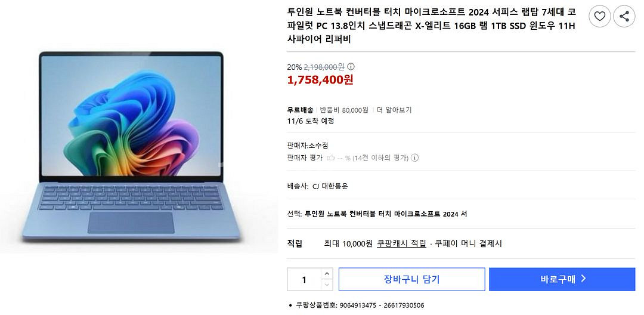This screenshot has width=644, height=315.
Task: Add product to wishlist with heart icon
Action: pos(600,17)
